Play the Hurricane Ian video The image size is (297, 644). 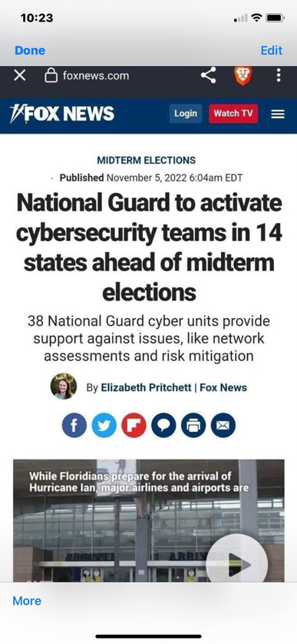point(236,564)
